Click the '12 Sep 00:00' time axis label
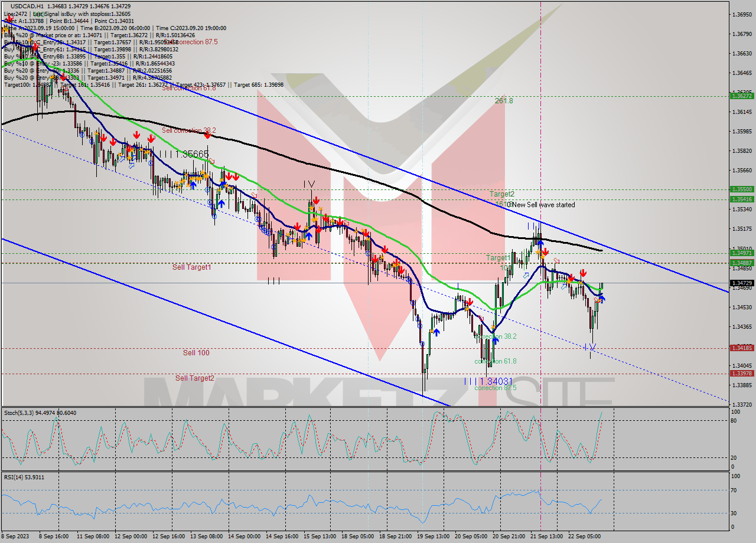 [130, 537]
